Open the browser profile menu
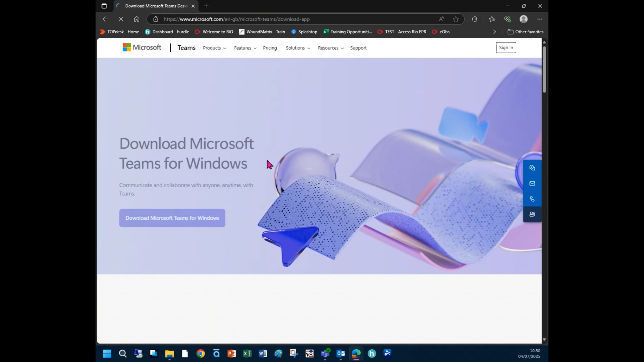Viewport: 644px width, 362px height. (524, 19)
